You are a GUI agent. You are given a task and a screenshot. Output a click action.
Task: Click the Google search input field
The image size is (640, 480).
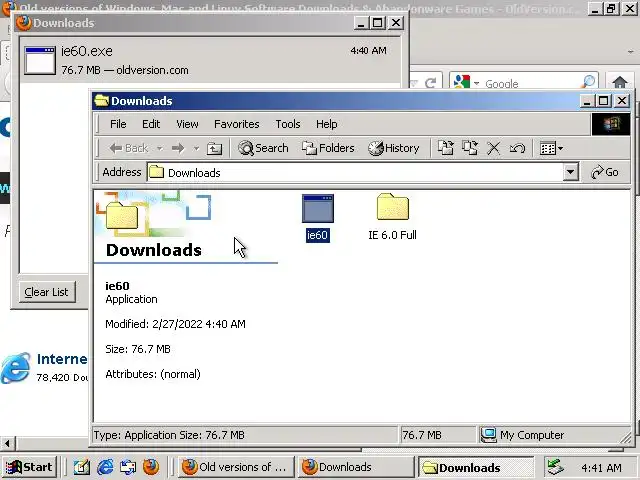531,83
